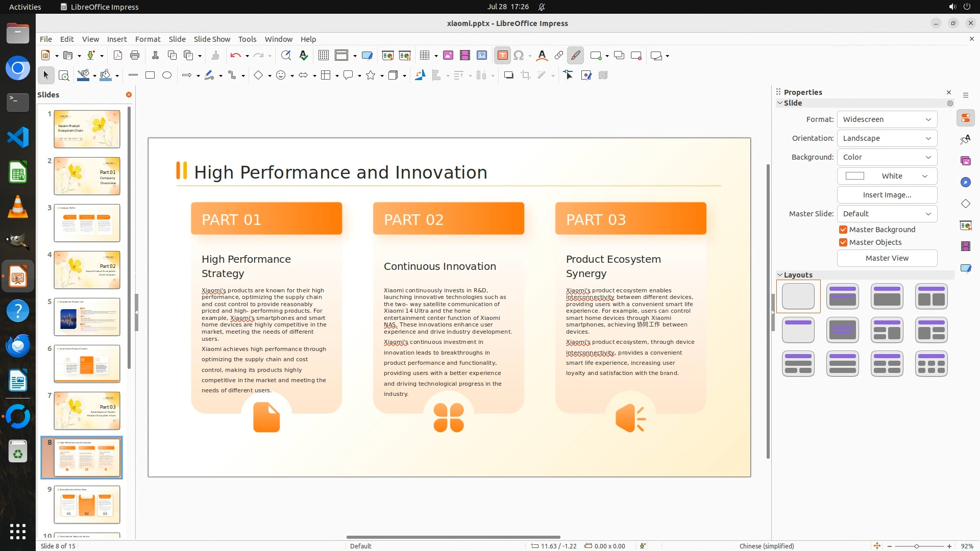Click the Insert Image... button
Viewport: 980px width, 551px height.
pyautogui.click(x=887, y=195)
